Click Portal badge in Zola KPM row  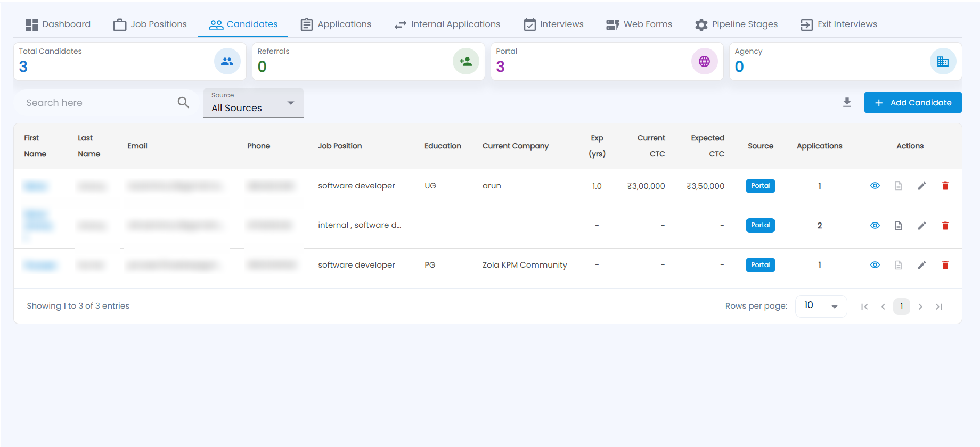coord(761,265)
